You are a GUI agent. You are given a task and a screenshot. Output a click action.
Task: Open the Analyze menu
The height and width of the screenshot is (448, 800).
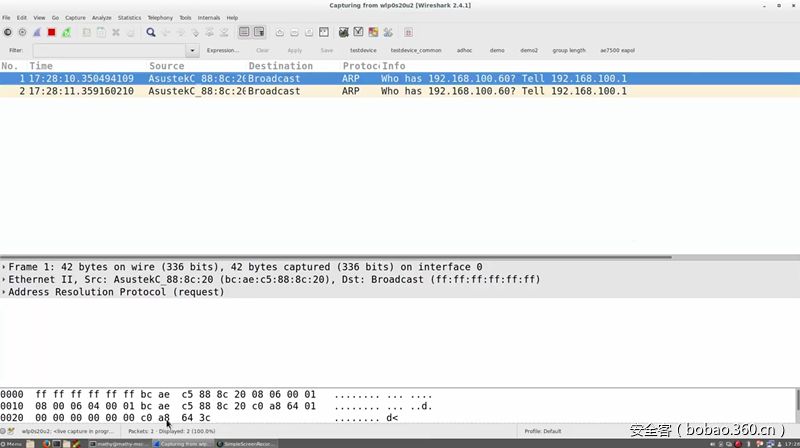(102, 17)
